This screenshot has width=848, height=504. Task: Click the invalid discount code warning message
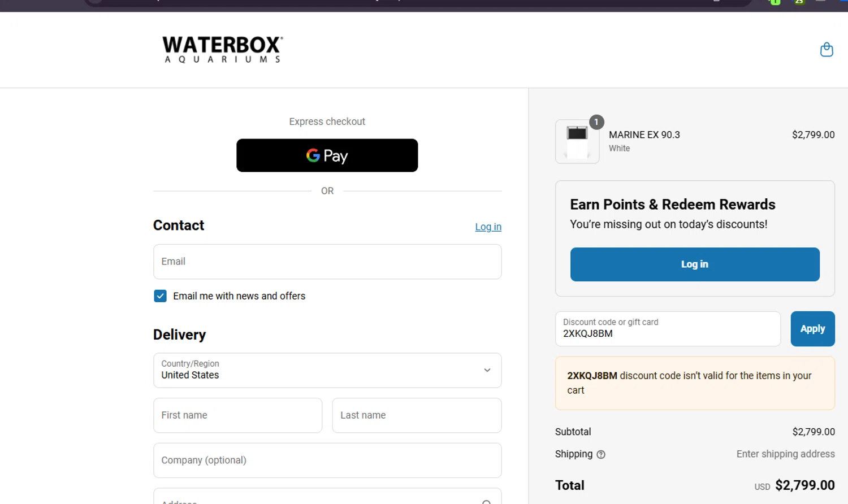(x=695, y=383)
